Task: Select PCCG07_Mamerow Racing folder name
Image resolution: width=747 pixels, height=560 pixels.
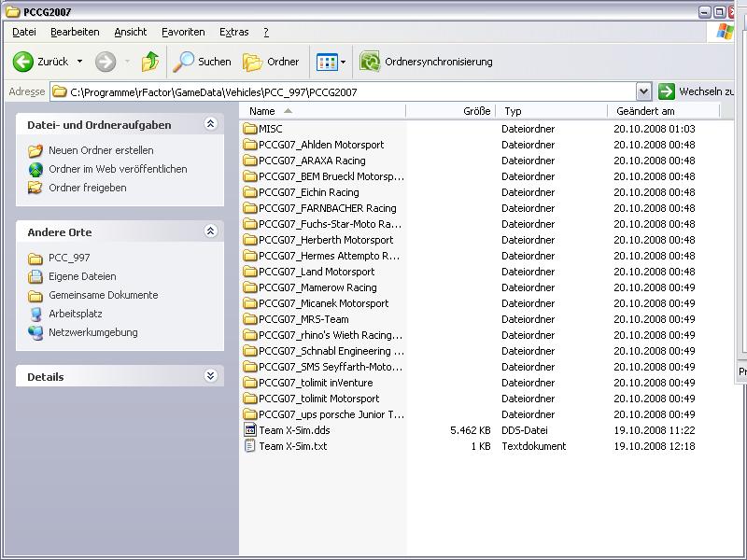Action: tap(317, 287)
